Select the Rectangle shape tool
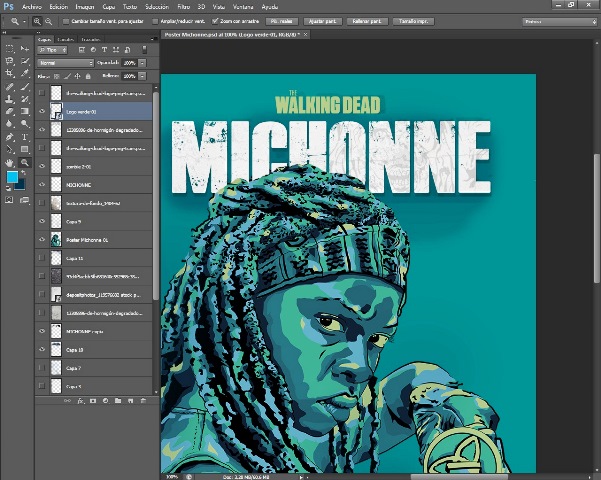 25,149
